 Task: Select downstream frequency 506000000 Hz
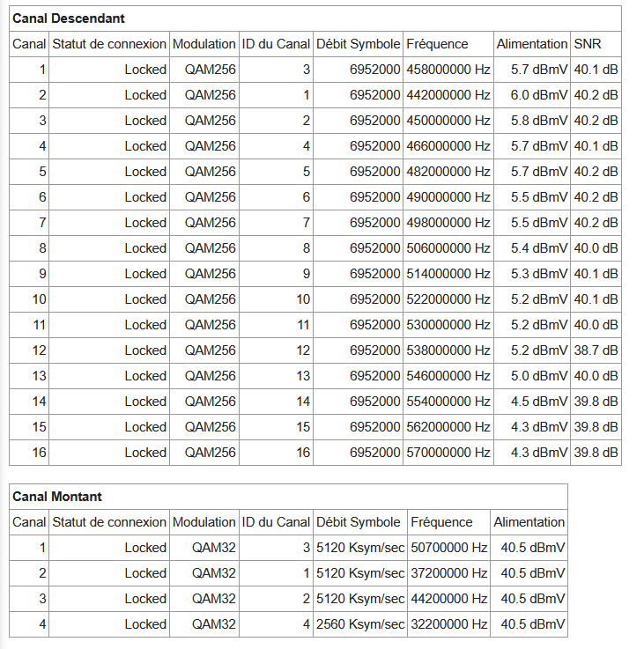coord(448,248)
